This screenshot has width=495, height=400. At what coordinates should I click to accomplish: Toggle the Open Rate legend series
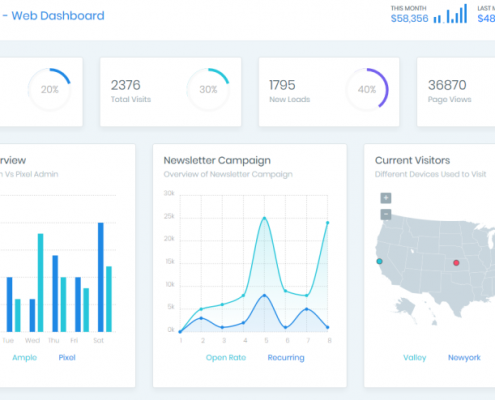click(226, 358)
